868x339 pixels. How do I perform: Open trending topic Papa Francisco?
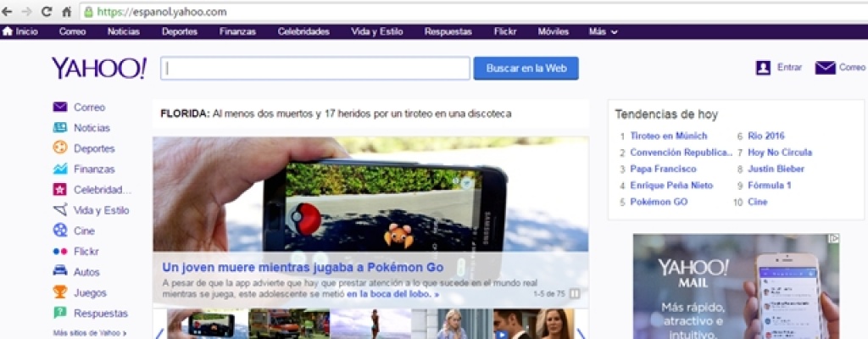(x=663, y=169)
